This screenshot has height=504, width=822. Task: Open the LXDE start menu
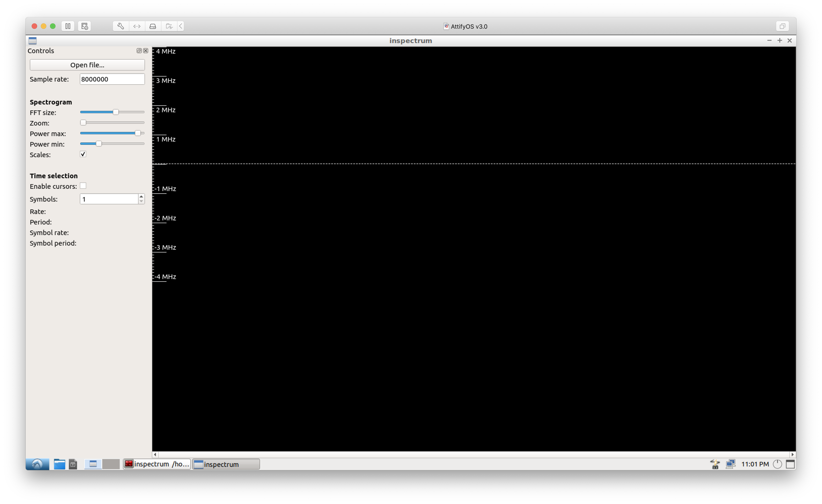[37, 464]
